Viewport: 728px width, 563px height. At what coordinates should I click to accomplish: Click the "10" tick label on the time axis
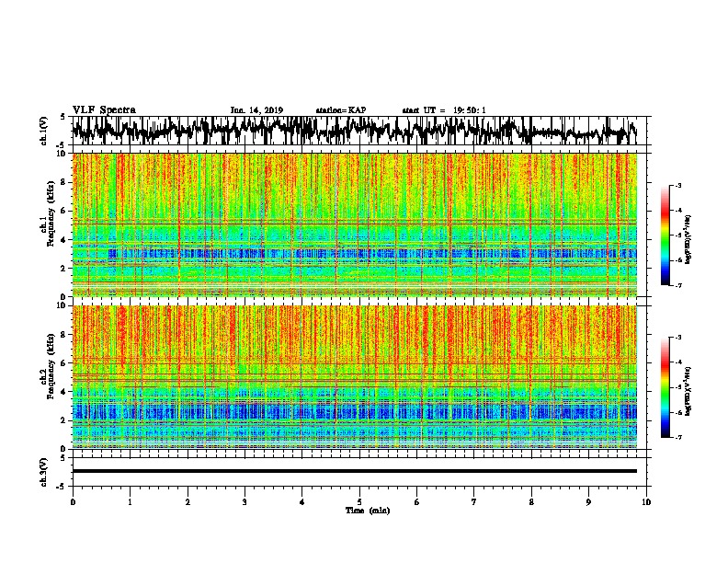(x=646, y=502)
